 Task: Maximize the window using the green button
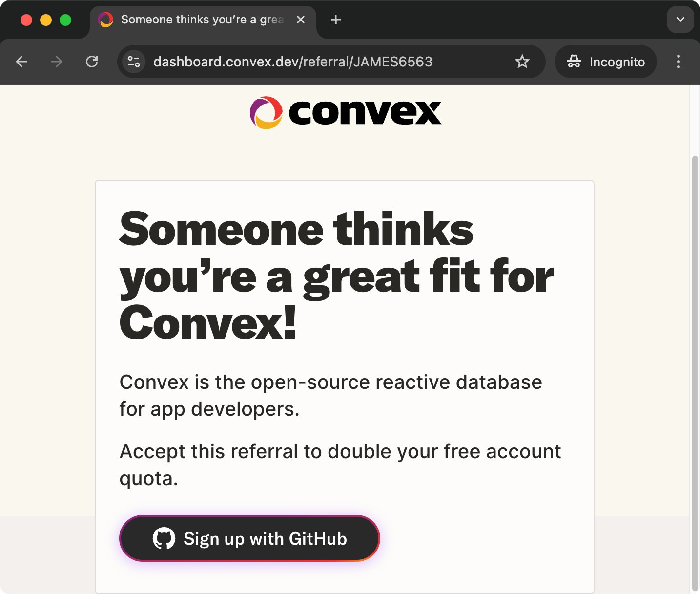pyautogui.click(x=65, y=20)
